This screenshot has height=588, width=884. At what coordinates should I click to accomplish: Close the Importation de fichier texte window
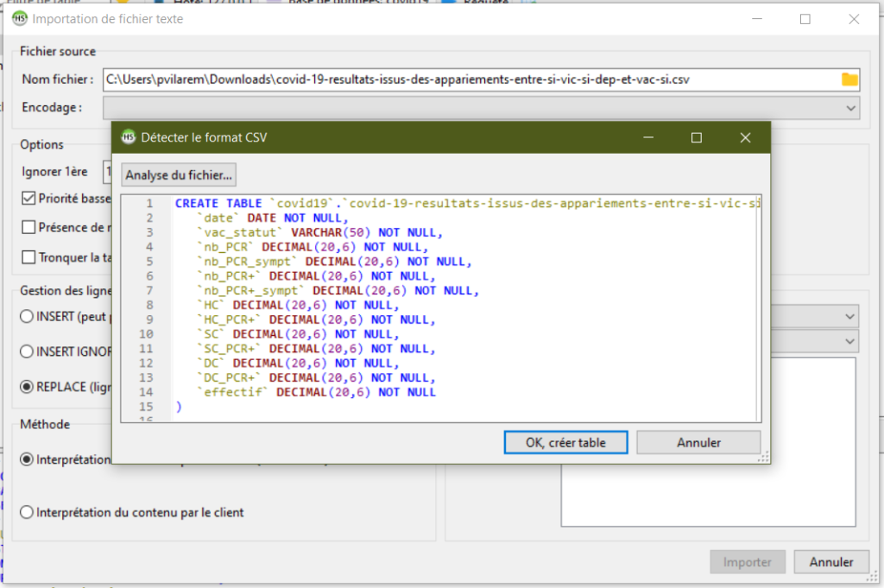click(x=854, y=19)
